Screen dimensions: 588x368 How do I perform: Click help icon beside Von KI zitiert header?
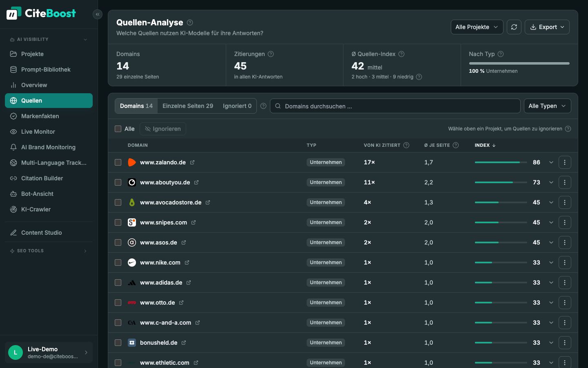coord(406,145)
